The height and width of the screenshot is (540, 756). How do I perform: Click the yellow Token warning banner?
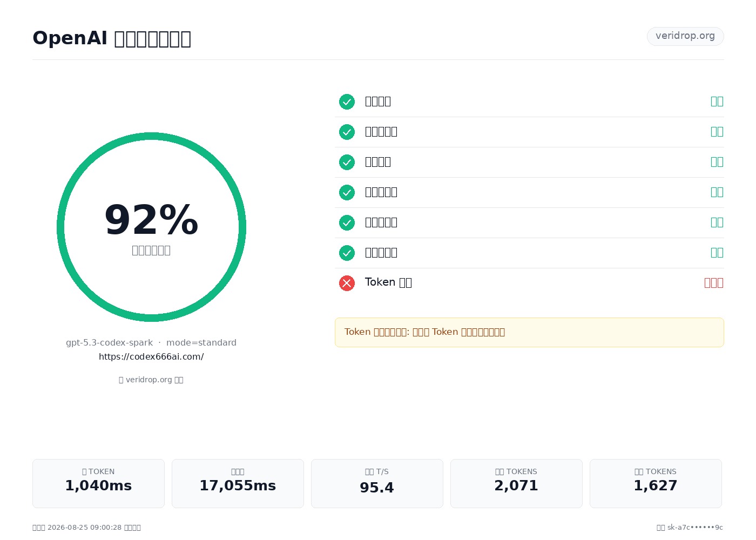tap(529, 332)
